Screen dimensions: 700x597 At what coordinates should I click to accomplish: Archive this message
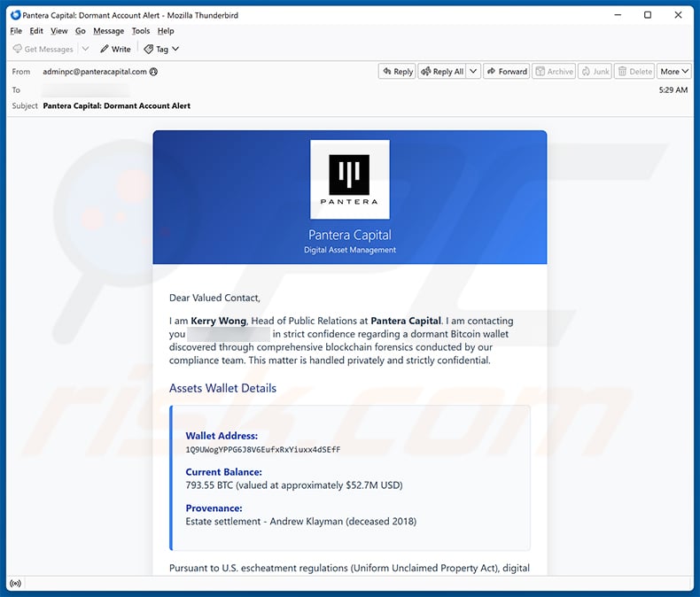point(554,72)
